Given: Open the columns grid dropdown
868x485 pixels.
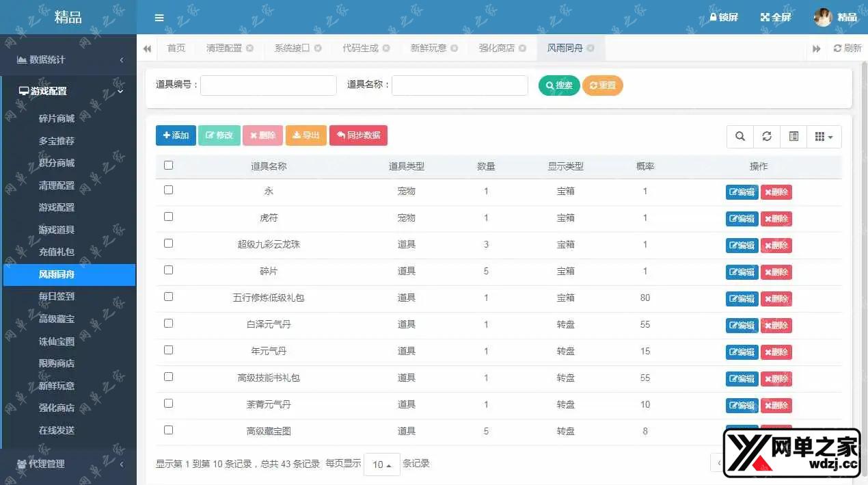Looking at the screenshot, I should pos(824,136).
